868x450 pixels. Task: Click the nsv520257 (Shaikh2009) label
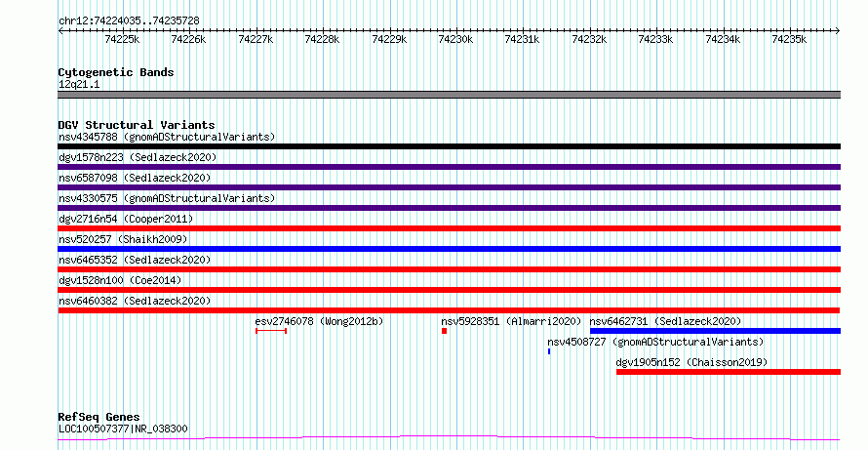pos(123,239)
